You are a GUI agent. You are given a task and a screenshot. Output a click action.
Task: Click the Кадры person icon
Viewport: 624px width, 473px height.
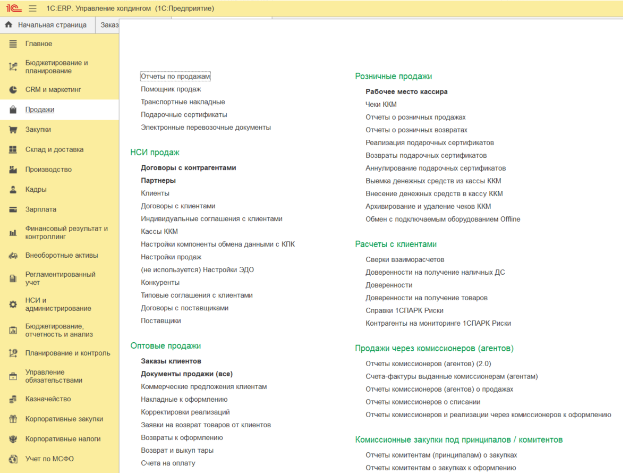point(13,189)
